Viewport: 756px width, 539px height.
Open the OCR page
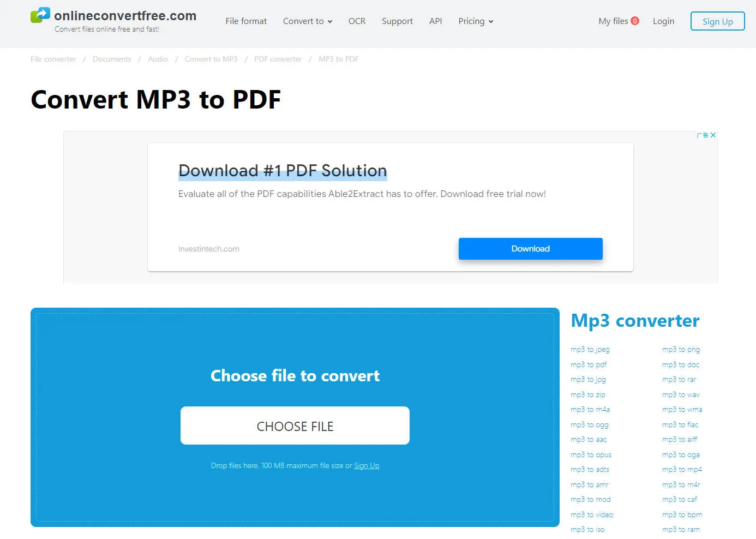click(357, 21)
